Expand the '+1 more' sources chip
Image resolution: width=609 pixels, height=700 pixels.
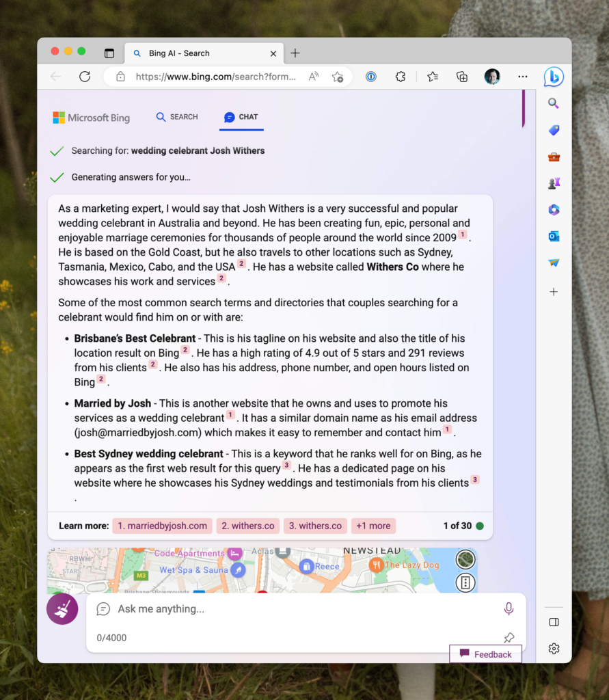pos(373,526)
